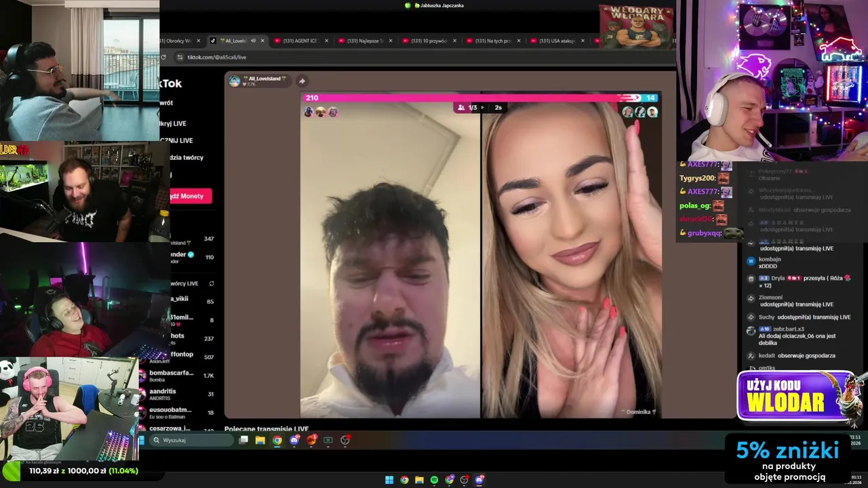Close the AGENT ICE tab

326,41
